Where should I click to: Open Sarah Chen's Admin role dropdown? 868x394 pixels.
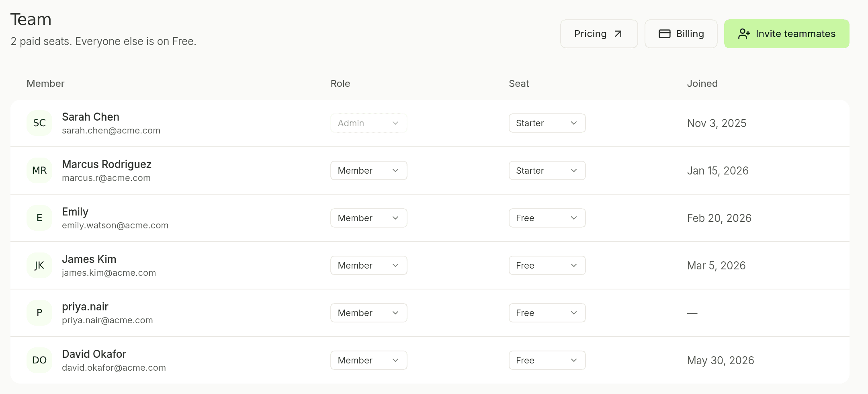[x=369, y=123]
